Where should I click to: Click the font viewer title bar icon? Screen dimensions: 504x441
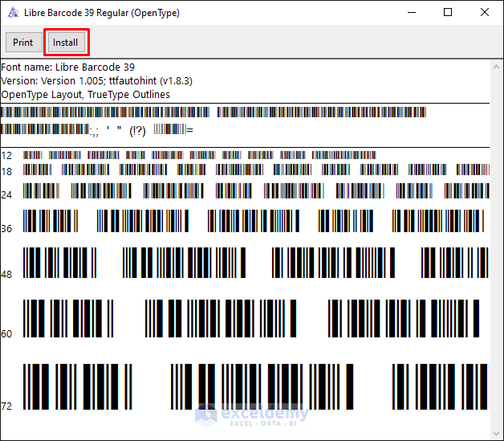13,13
